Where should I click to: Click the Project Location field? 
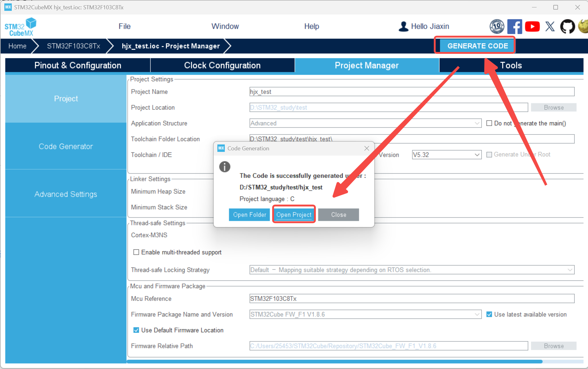(x=389, y=107)
